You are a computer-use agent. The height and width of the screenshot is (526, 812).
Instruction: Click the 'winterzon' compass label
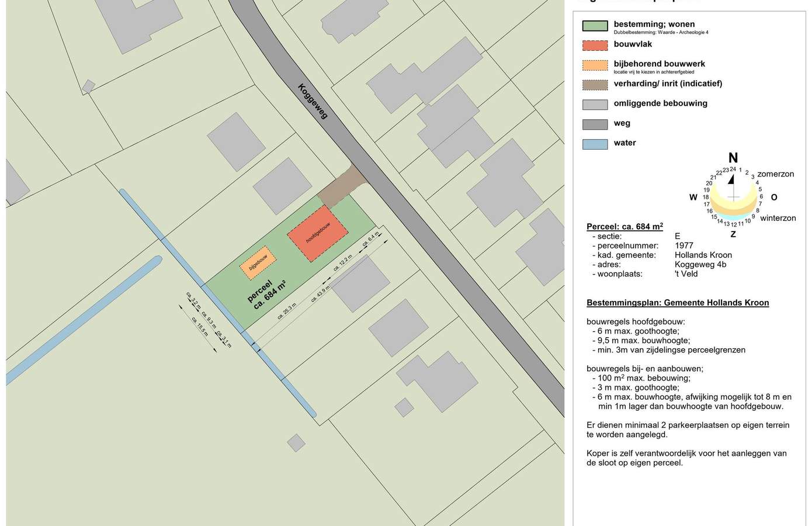(x=778, y=218)
